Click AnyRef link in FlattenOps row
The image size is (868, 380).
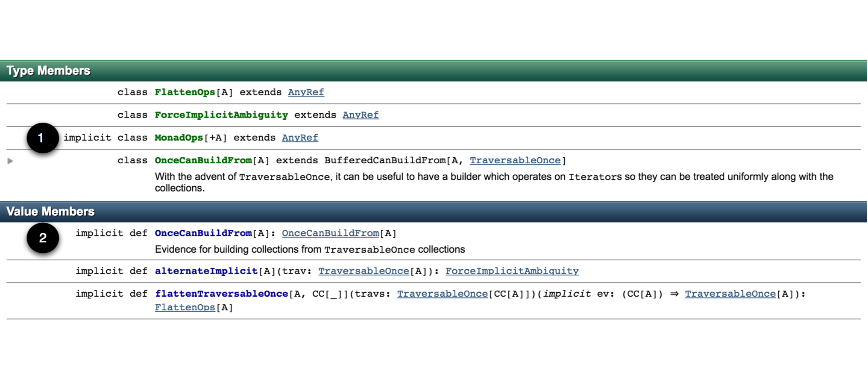coord(306,92)
